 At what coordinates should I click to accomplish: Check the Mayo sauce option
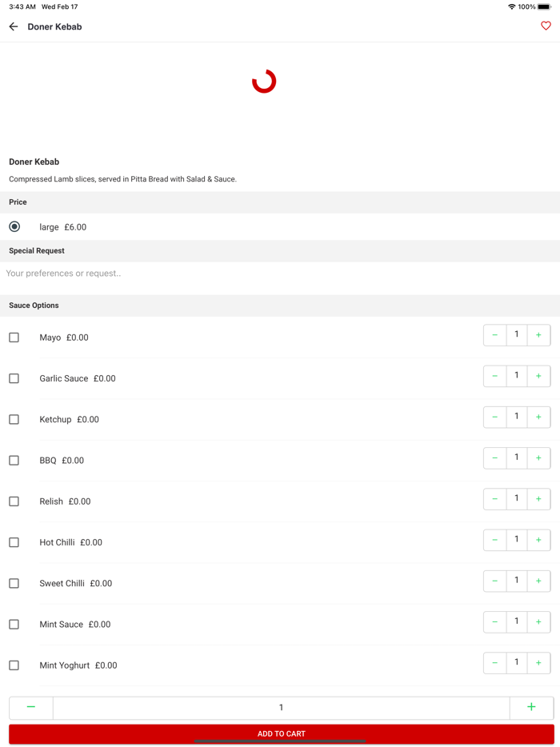pos(14,338)
